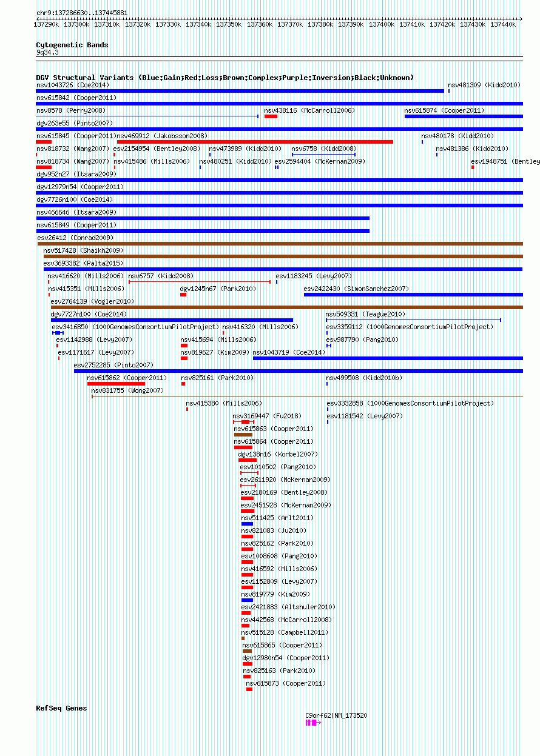Select nsv6758 (Kidd2008) label
Screen dimensions: 540x756
coord(324,149)
